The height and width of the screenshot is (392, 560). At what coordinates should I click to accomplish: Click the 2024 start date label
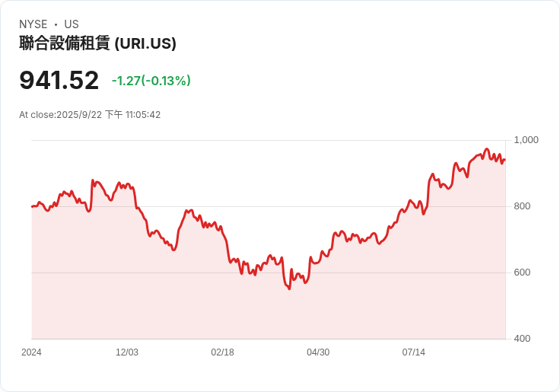(31, 352)
